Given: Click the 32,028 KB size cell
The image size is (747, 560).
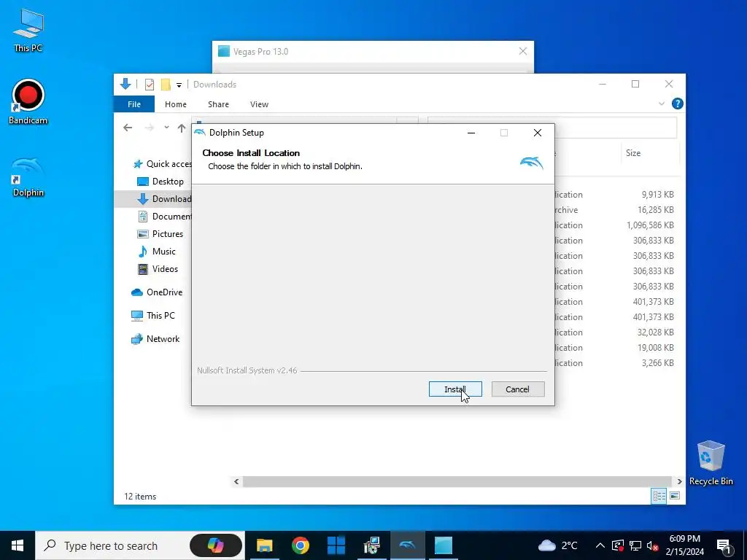Looking at the screenshot, I should (x=656, y=332).
